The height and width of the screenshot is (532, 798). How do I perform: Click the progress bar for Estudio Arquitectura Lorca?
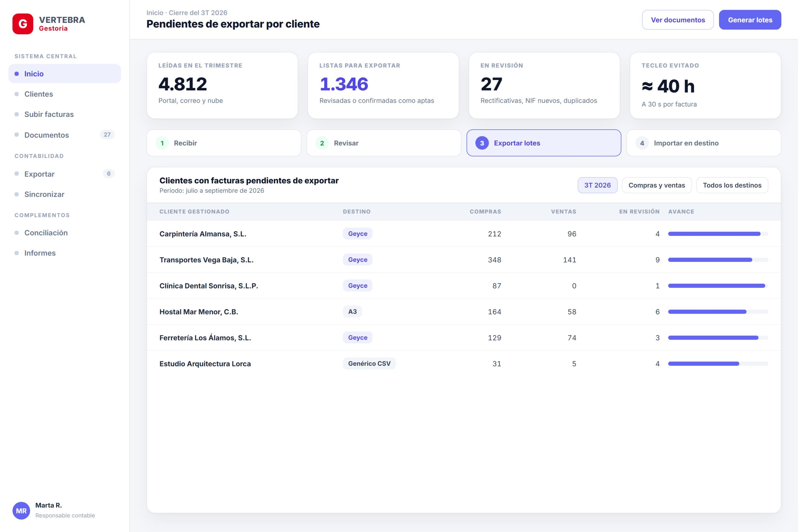718,364
